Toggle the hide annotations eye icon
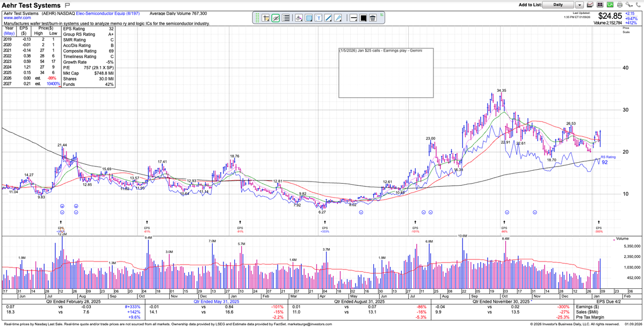 click(x=276, y=18)
